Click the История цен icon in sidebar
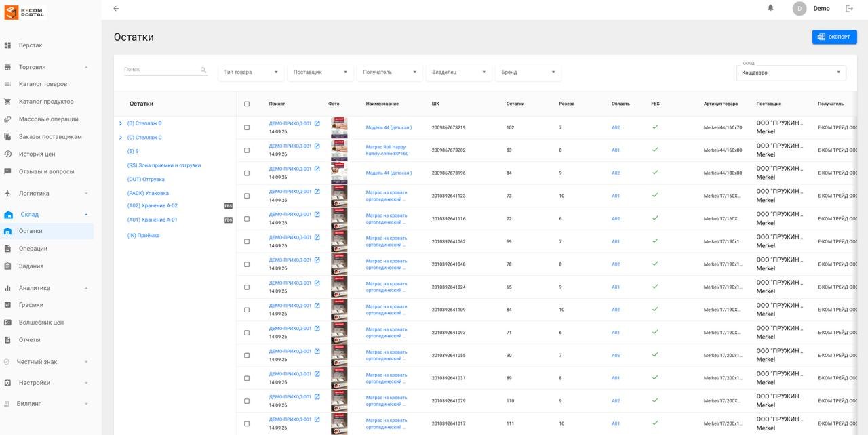Screen dimensions: 868x435 click(x=7, y=154)
